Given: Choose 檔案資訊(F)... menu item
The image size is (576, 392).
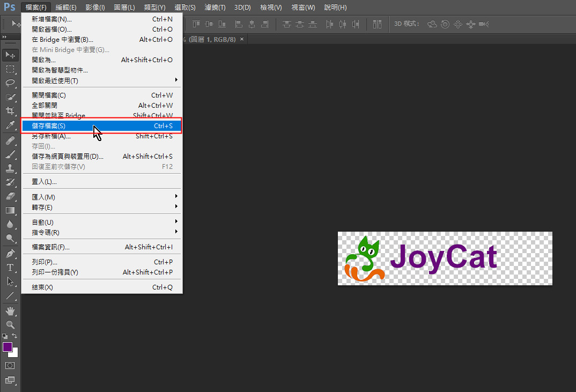Looking at the screenshot, I should [102, 247].
